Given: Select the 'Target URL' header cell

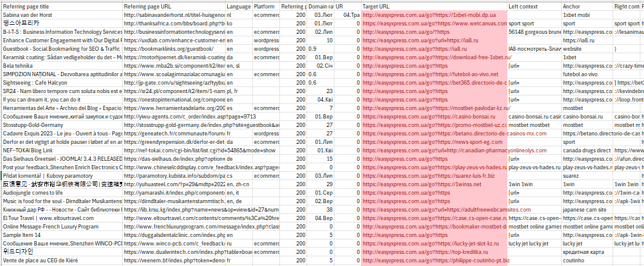Looking at the screenshot, I should [434, 7].
